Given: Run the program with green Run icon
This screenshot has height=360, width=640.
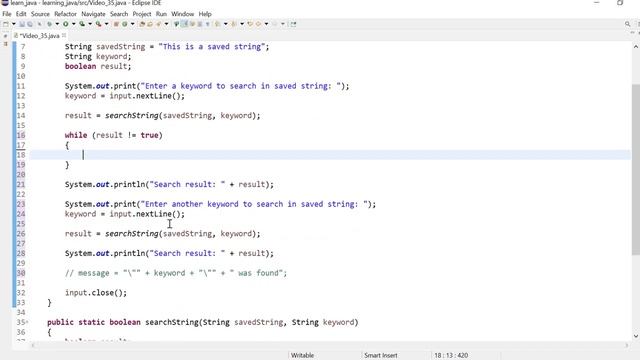Looking at the screenshot, I should tap(65, 24).
